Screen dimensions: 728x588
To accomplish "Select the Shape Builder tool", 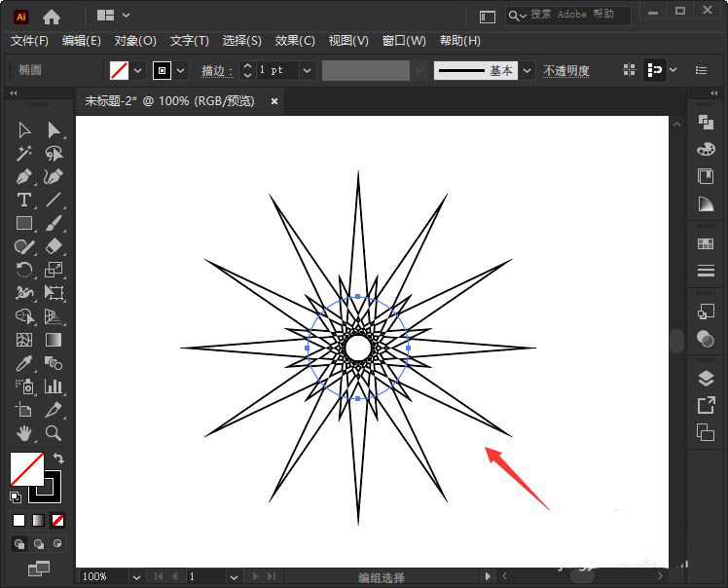I will coord(24,316).
